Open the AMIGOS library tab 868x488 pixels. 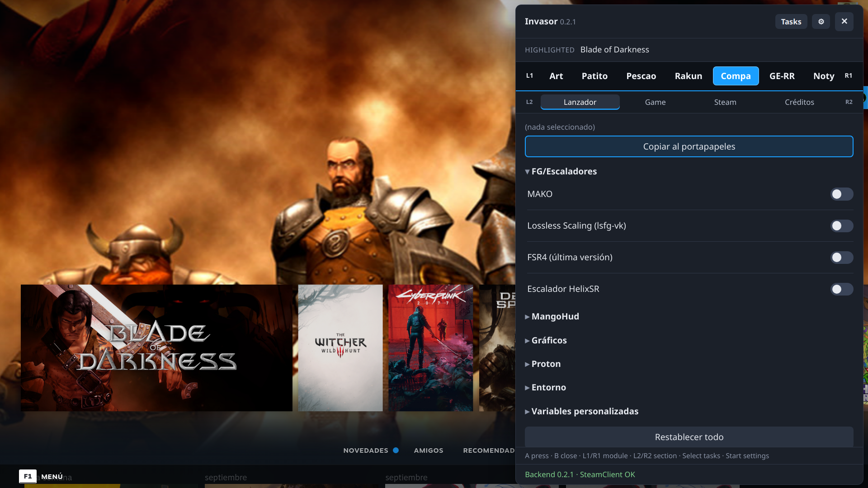(429, 450)
